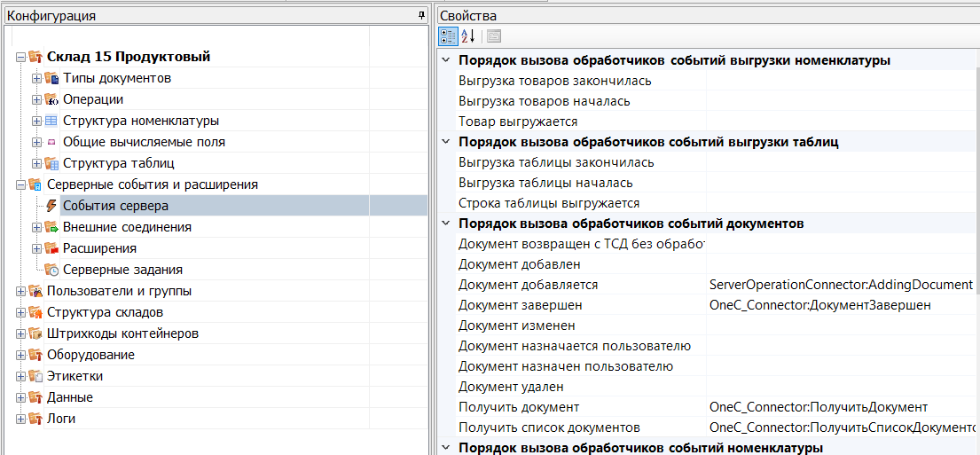
Task: Click the Этикетки node icon
Action: (x=35, y=376)
